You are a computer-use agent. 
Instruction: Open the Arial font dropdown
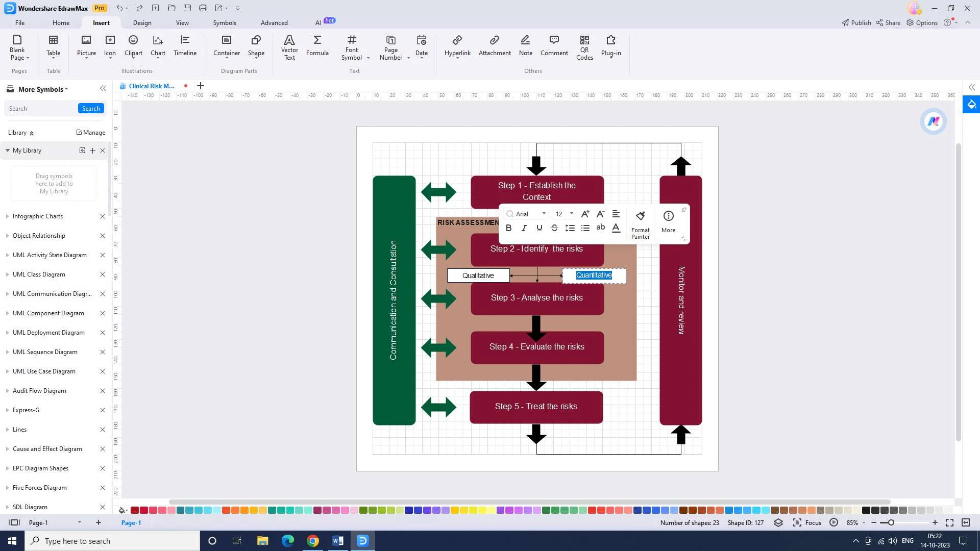pyautogui.click(x=544, y=214)
